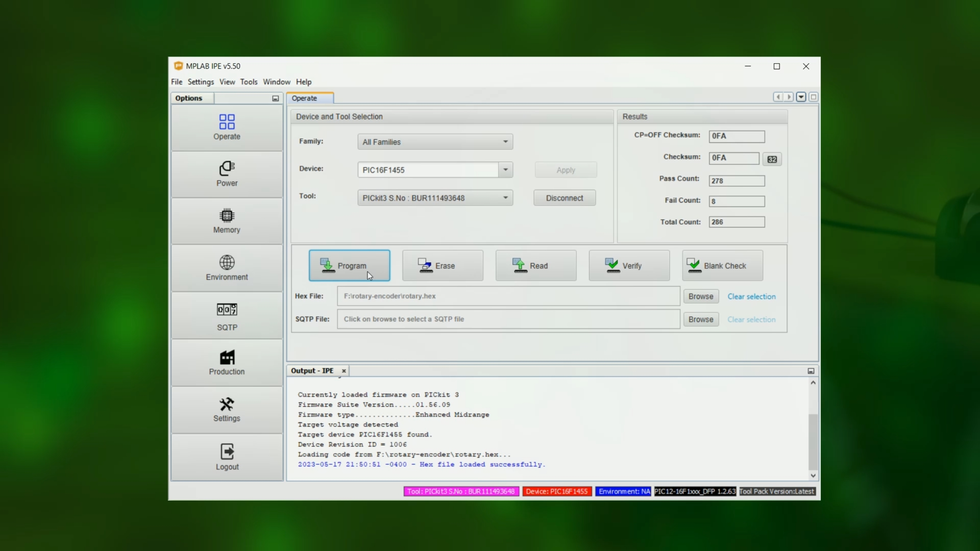Open the Environment panel
Viewport: 980px width, 551px height.
tap(227, 268)
